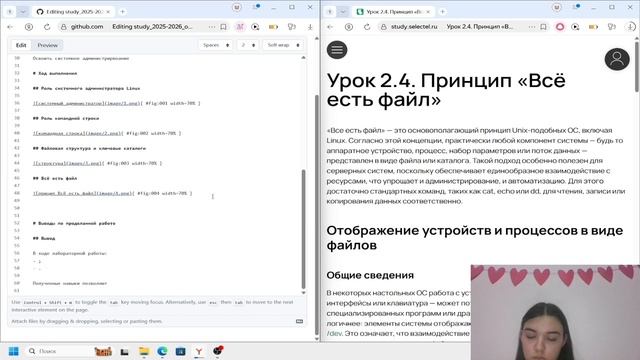This screenshot has height=360, width=640.
Task: Click the battery saver icon in the GitHub window
Action: pyautogui.click(x=273, y=27)
